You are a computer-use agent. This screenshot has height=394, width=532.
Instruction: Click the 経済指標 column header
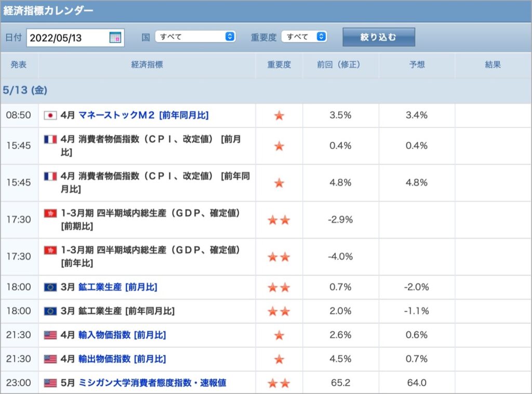point(147,64)
